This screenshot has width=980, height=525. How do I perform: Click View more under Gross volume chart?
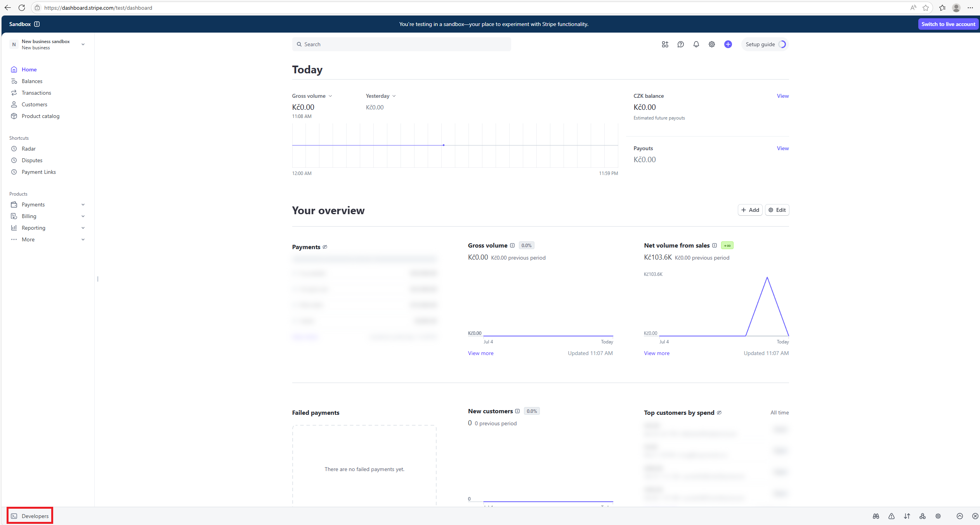coord(480,353)
